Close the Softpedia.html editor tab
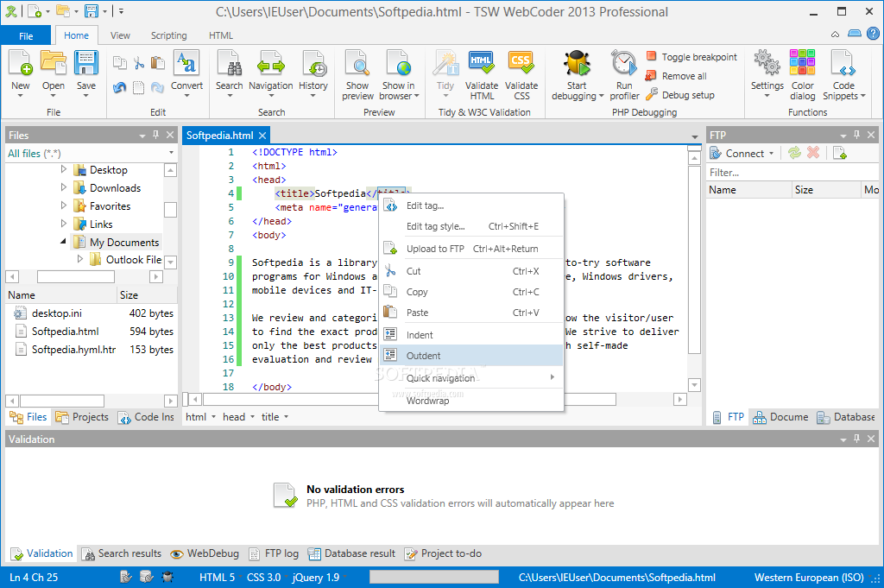 click(262, 136)
